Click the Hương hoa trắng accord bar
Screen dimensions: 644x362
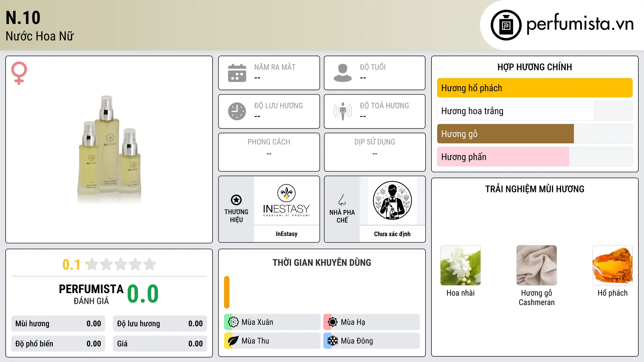(535, 111)
